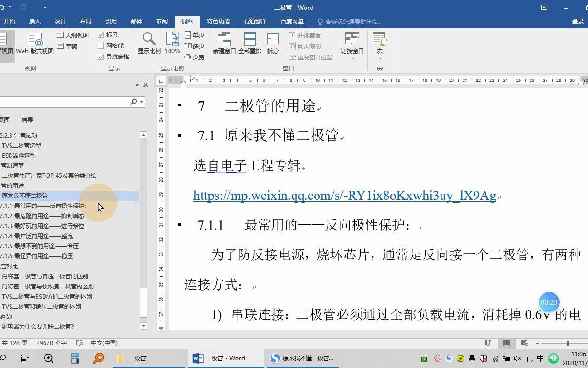
Task: Enable the 网格线 gridlines checkbox
Action: pos(101,46)
